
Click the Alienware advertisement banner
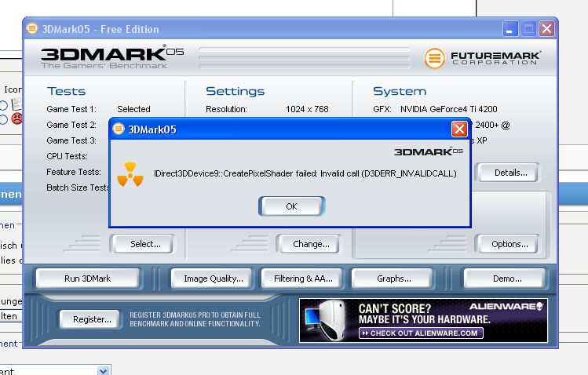[x=423, y=320]
